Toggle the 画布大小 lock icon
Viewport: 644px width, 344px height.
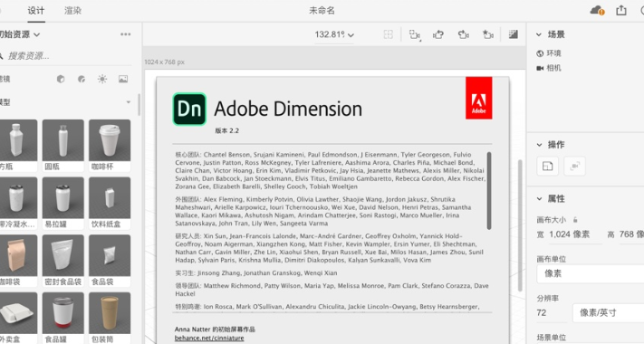pyautogui.click(x=575, y=220)
